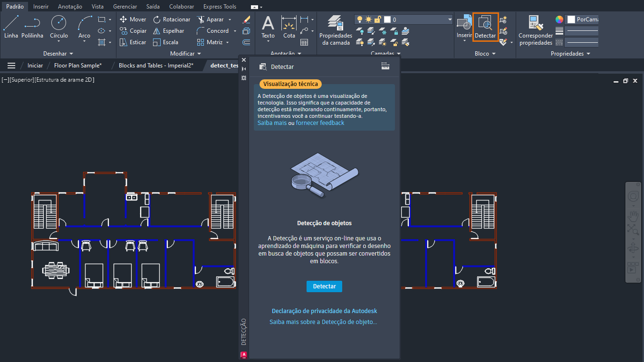Open the rectangle tool dropdown arrow
This screenshot has height=362, width=644.
(110, 19)
